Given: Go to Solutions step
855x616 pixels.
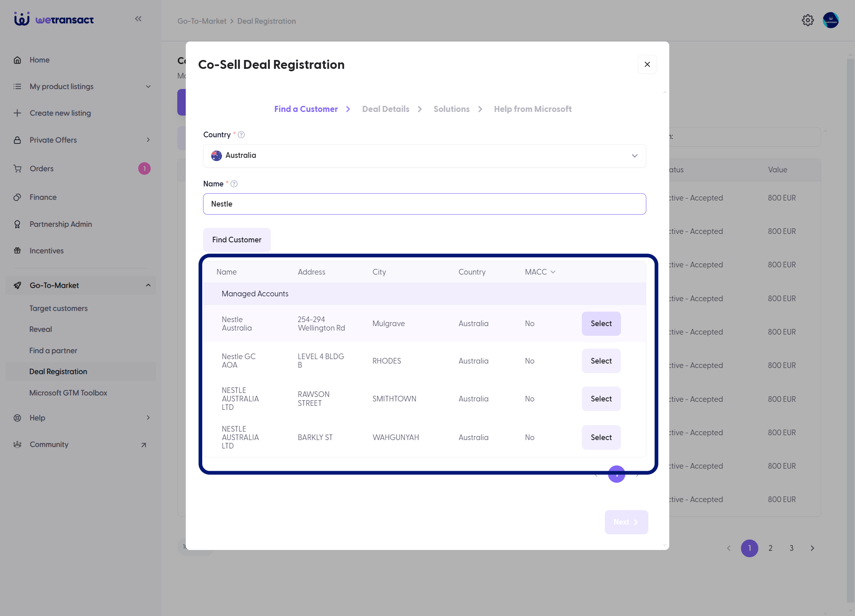Looking at the screenshot, I should point(451,109).
